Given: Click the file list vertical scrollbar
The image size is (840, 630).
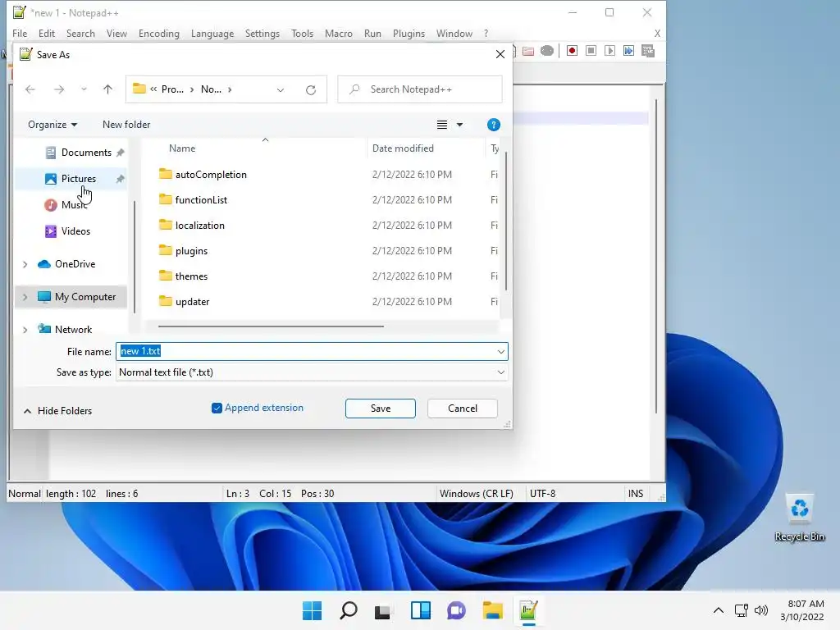Looking at the screenshot, I should [505, 221].
